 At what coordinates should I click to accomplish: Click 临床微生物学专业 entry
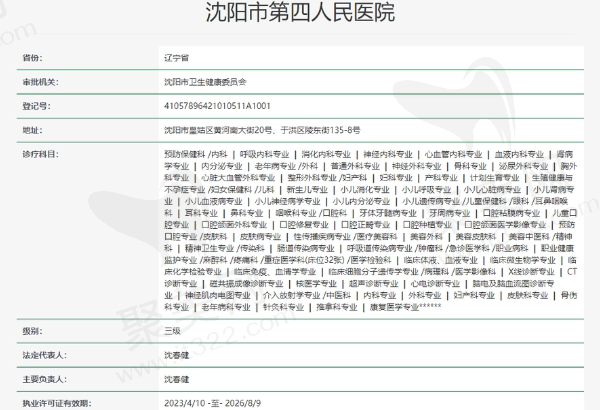[x=523, y=260]
